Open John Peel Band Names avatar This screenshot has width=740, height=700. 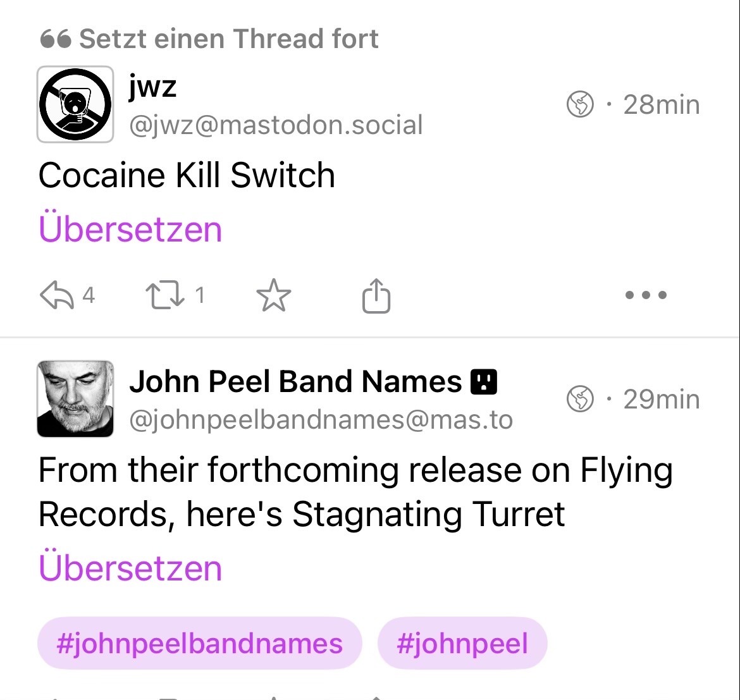point(75,399)
